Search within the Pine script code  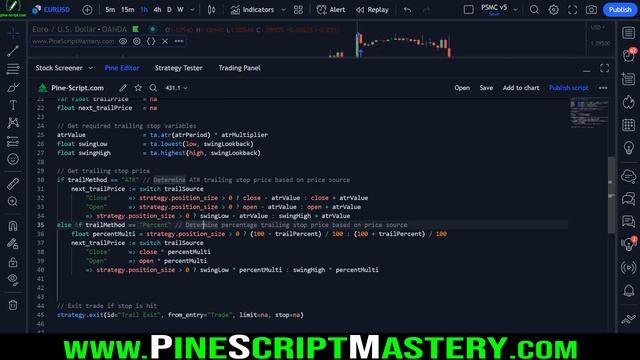tap(153, 88)
